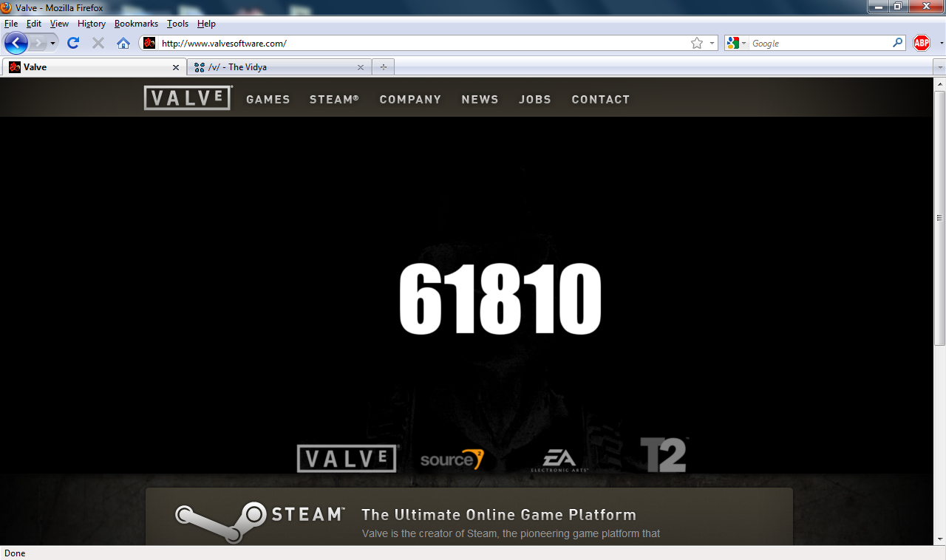Click the Adblock Plus ABP icon
Image resolution: width=946 pixels, height=560 pixels.
(921, 43)
